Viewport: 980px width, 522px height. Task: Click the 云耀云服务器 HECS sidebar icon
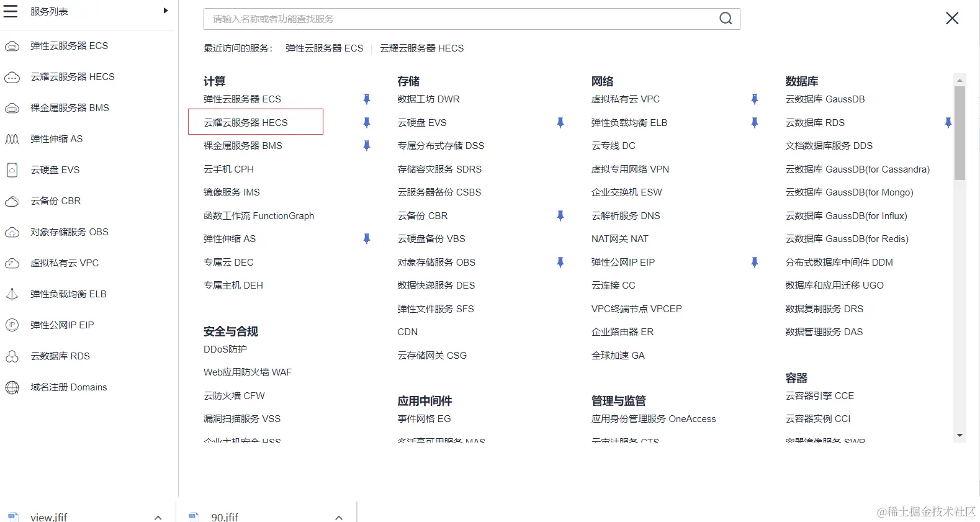[x=12, y=77]
